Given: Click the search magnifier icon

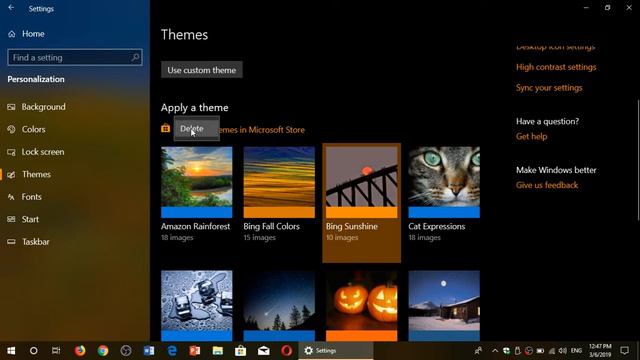Looking at the screenshot, I should click(x=135, y=58).
